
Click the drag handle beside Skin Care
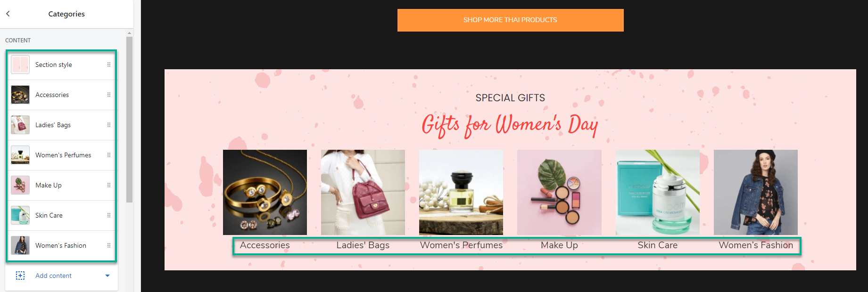(109, 215)
